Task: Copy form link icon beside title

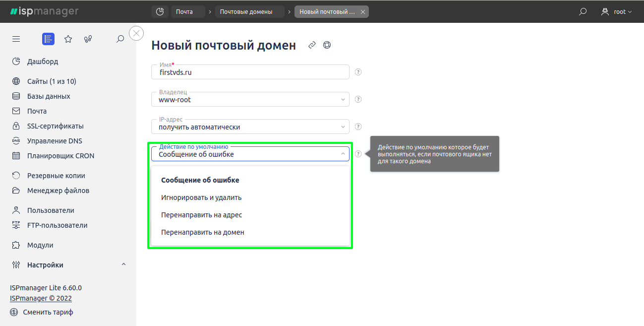Action: (312, 45)
